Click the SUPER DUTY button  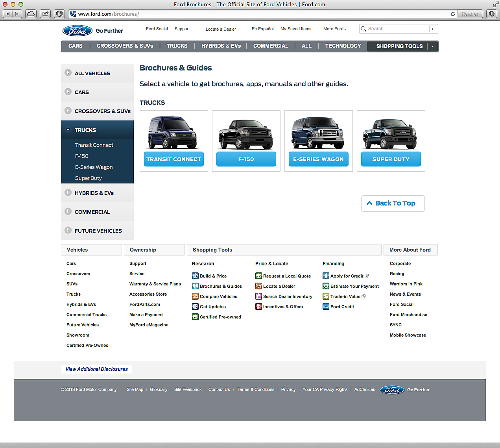(x=391, y=159)
